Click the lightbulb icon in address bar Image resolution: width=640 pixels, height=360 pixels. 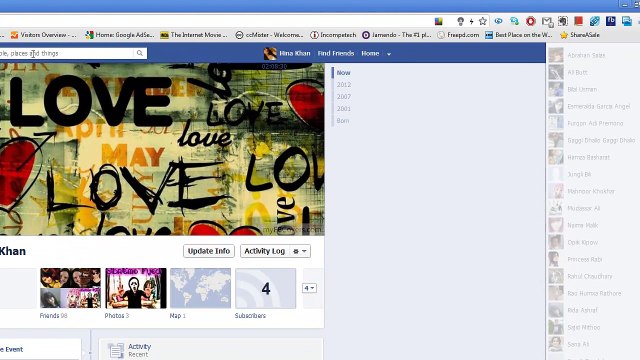click(460, 21)
